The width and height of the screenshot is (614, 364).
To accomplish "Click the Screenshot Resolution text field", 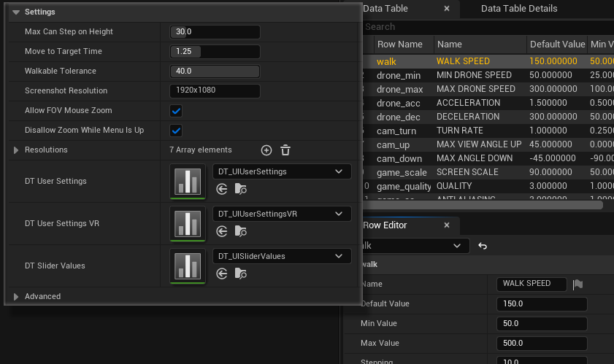I will (215, 90).
